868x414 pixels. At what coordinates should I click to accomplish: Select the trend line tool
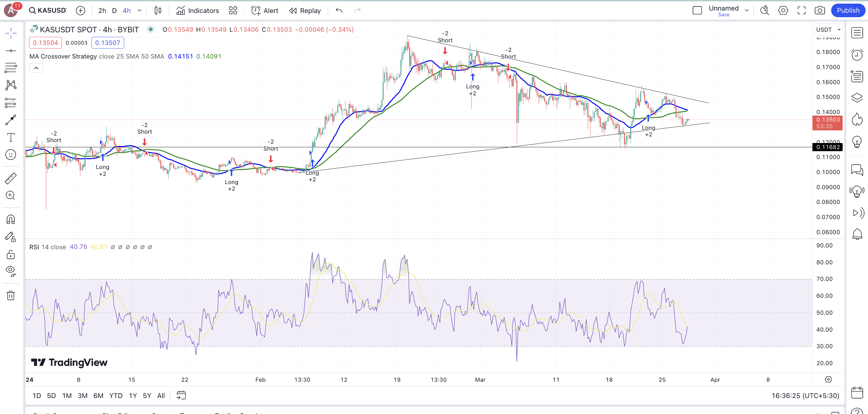[11, 50]
